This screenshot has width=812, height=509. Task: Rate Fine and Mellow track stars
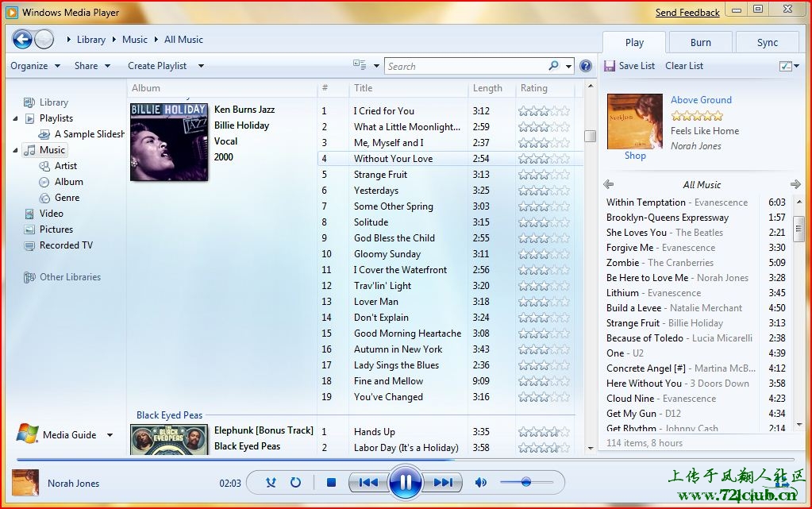point(544,381)
